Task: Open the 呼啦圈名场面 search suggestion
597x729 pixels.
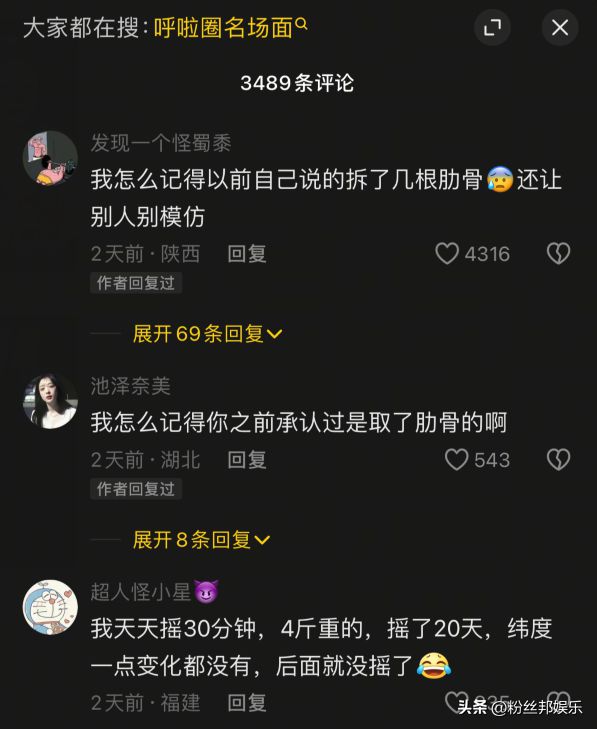Action: point(223,28)
